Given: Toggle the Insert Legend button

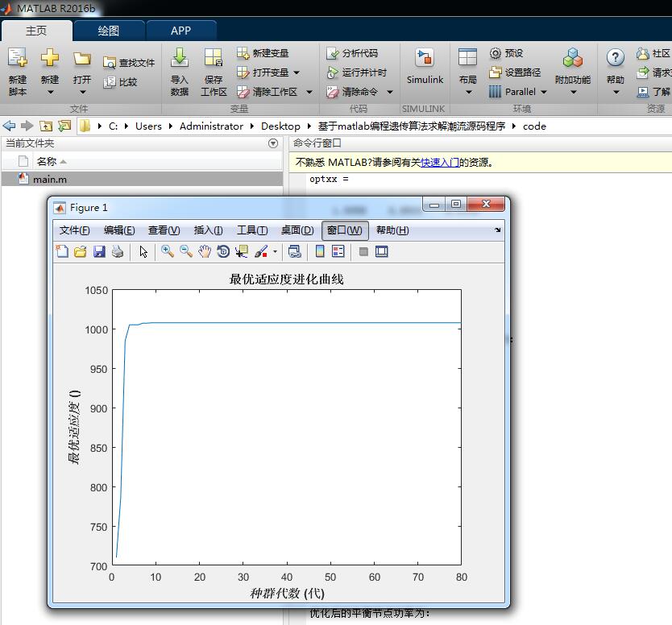Looking at the screenshot, I should (338, 251).
